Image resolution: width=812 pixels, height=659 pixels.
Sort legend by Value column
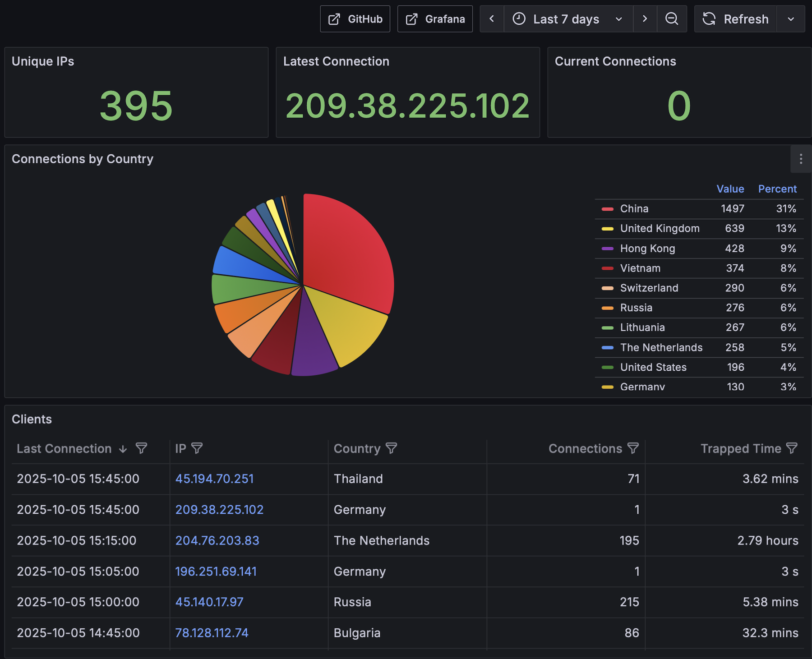click(x=730, y=189)
